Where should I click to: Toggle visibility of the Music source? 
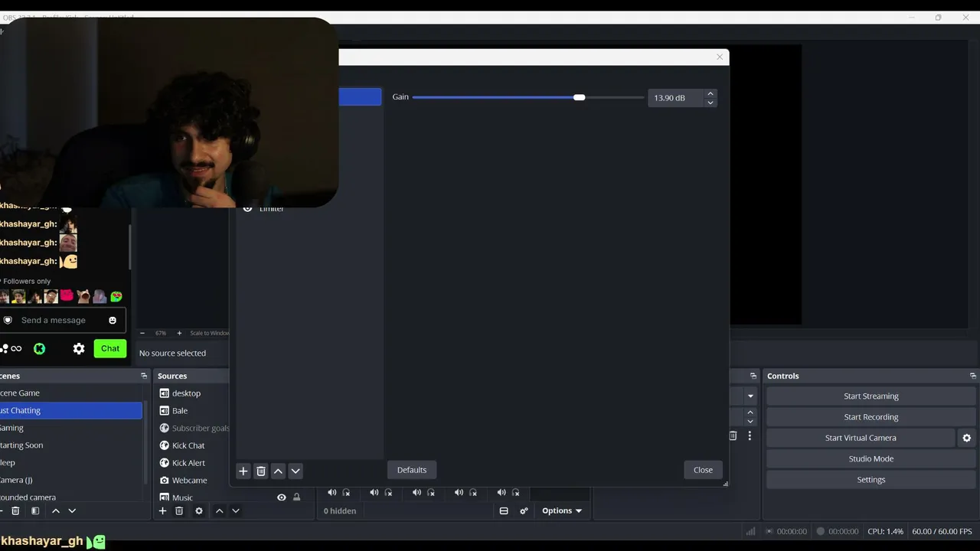282,497
